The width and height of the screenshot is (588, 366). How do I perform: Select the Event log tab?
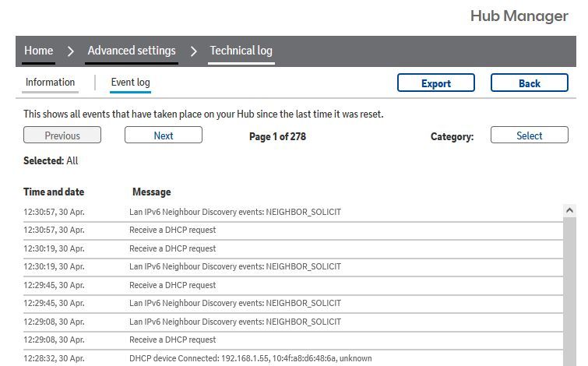point(130,83)
